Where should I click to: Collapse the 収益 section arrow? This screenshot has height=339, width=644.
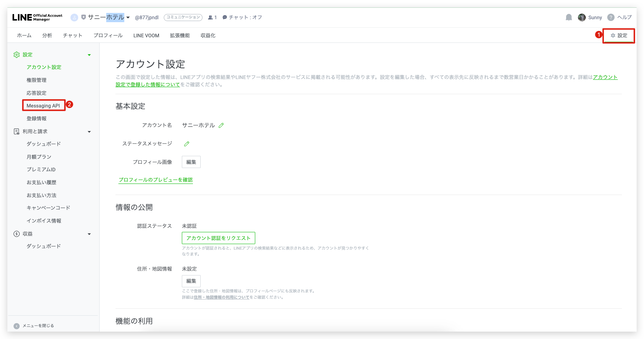[89, 234]
